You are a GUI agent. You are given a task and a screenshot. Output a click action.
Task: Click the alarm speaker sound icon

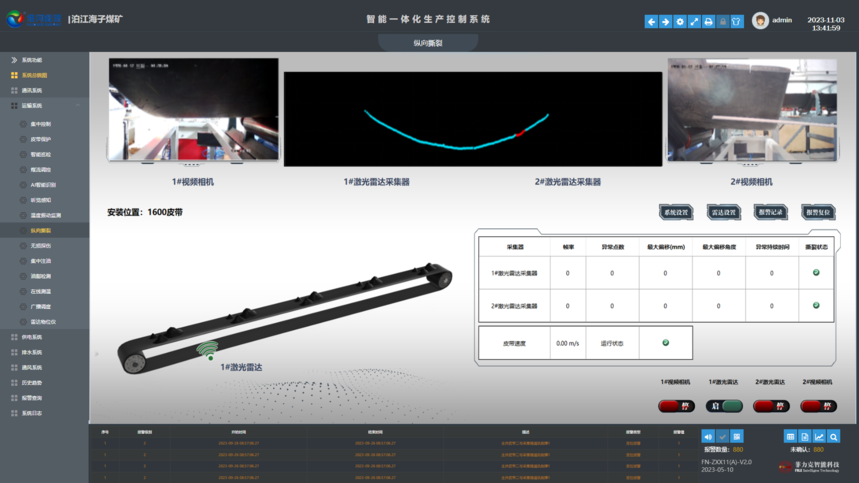pos(708,437)
